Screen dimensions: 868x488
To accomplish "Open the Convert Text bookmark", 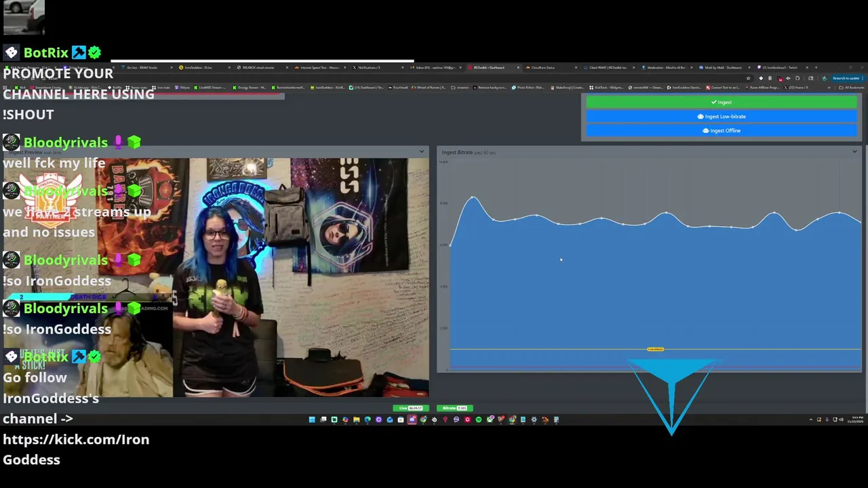I will coord(723,87).
